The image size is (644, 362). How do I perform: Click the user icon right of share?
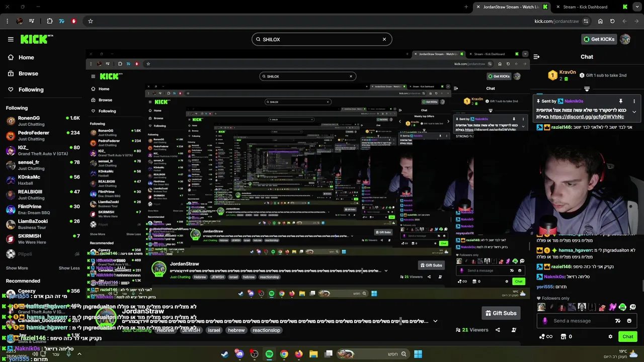514,330
